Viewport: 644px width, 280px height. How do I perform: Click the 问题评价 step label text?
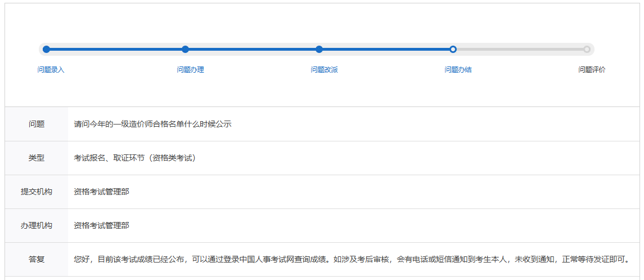pyautogui.click(x=592, y=70)
